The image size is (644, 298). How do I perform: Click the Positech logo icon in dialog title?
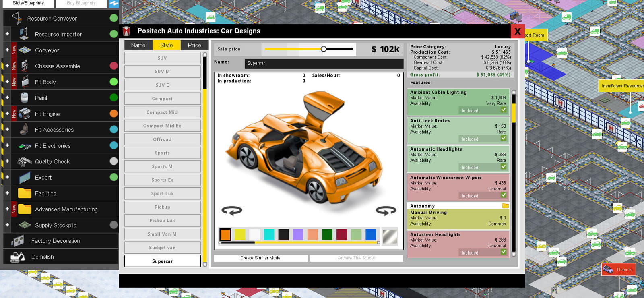click(x=126, y=31)
